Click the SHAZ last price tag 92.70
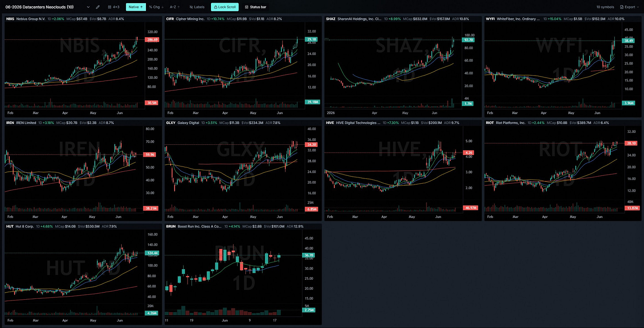644x328 pixels. [x=469, y=40]
